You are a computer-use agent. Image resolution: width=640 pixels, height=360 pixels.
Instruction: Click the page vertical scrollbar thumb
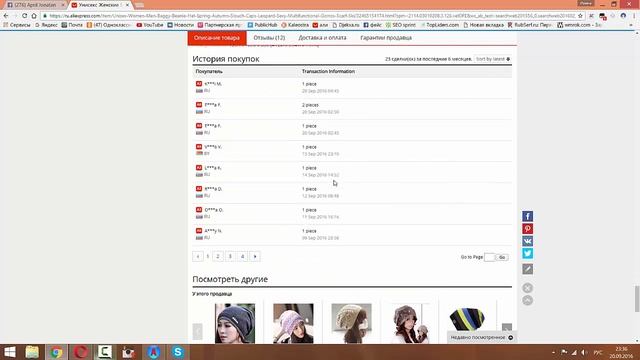tap(636, 299)
